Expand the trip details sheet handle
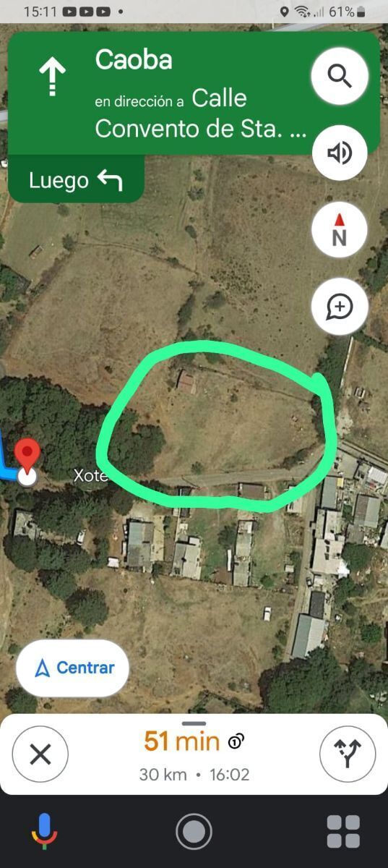The image size is (388, 868). [x=194, y=723]
